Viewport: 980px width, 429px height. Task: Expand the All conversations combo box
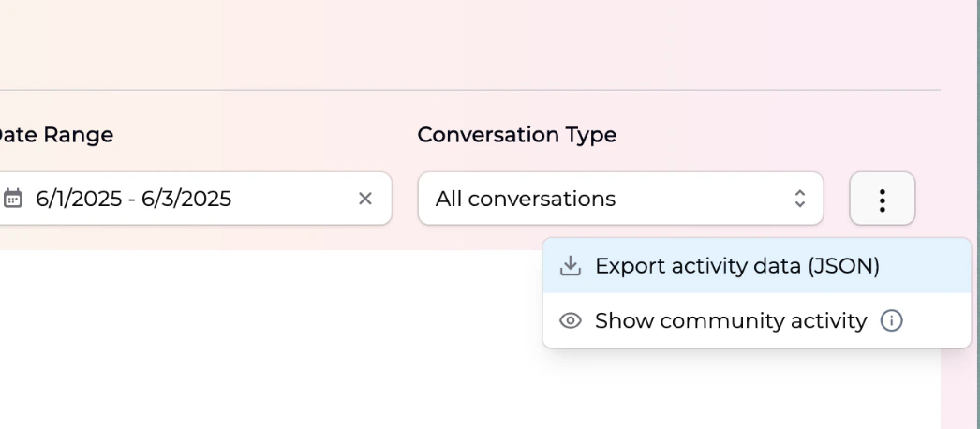pyautogui.click(x=620, y=199)
